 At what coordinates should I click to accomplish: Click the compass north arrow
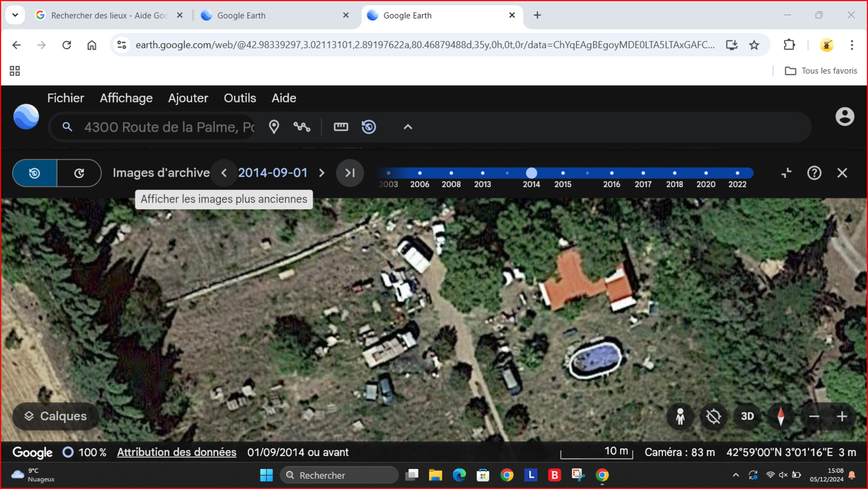pos(781,416)
